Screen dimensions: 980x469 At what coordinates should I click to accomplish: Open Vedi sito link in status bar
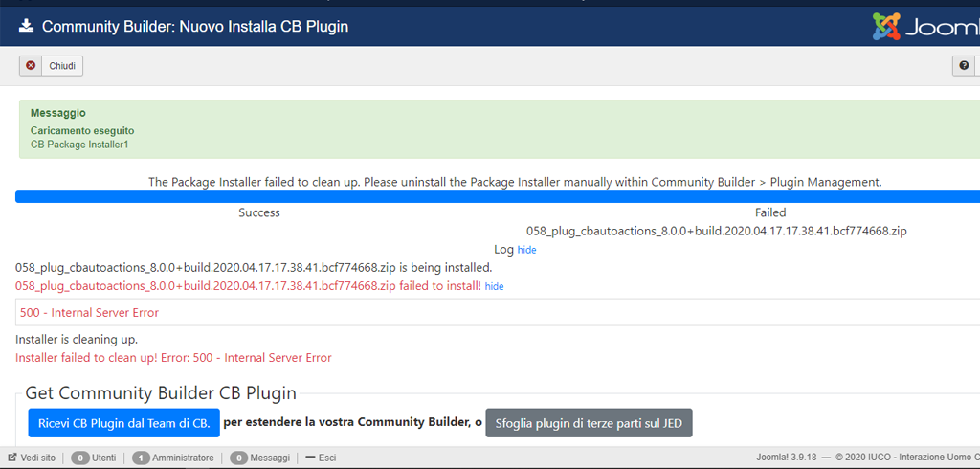pyautogui.click(x=32, y=458)
